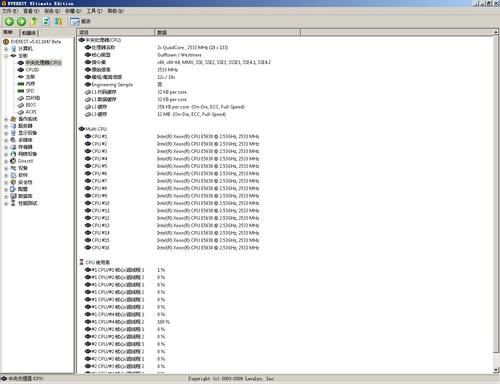500x384 pixels.
Task: Click the details pane vertical scrollbar track
Action: click(496, 201)
